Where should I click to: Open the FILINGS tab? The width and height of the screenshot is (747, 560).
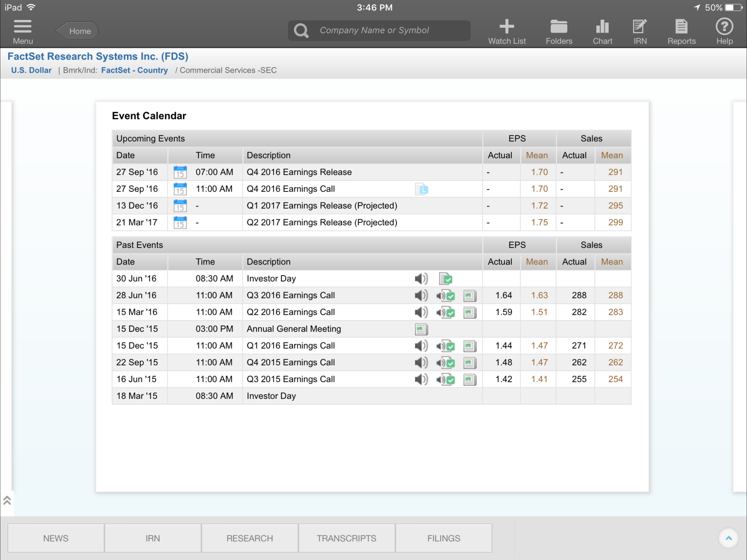pyautogui.click(x=443, y=538)
